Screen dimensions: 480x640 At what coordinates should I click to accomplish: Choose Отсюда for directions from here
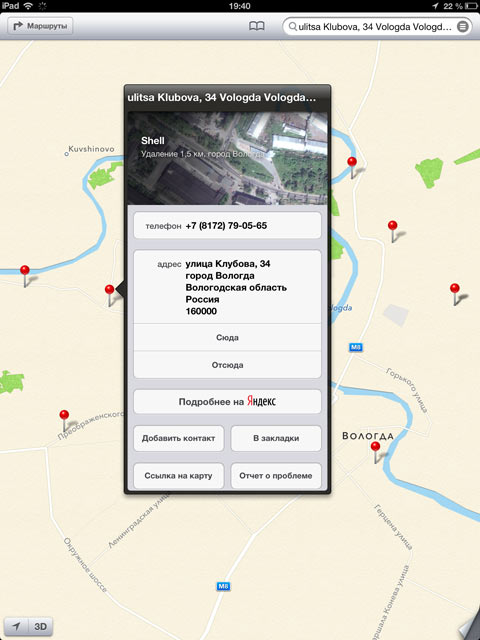click(227, 365)
